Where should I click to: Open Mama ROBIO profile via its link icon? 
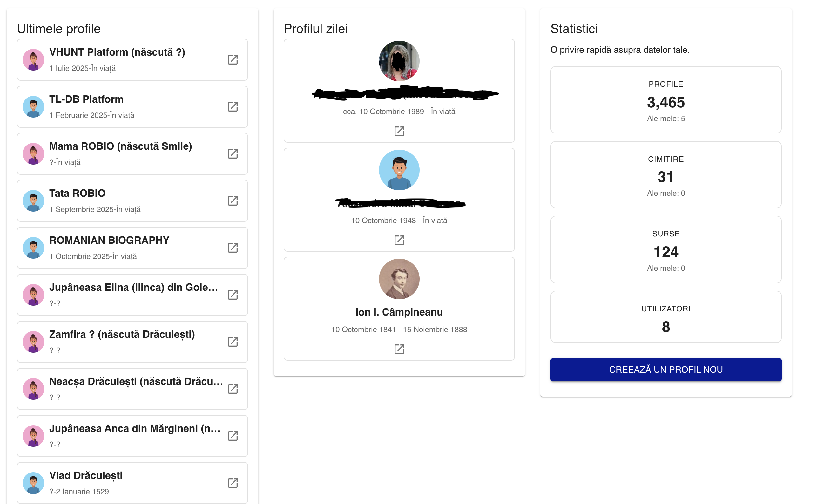pyautogui.click(x=233, y=154)
